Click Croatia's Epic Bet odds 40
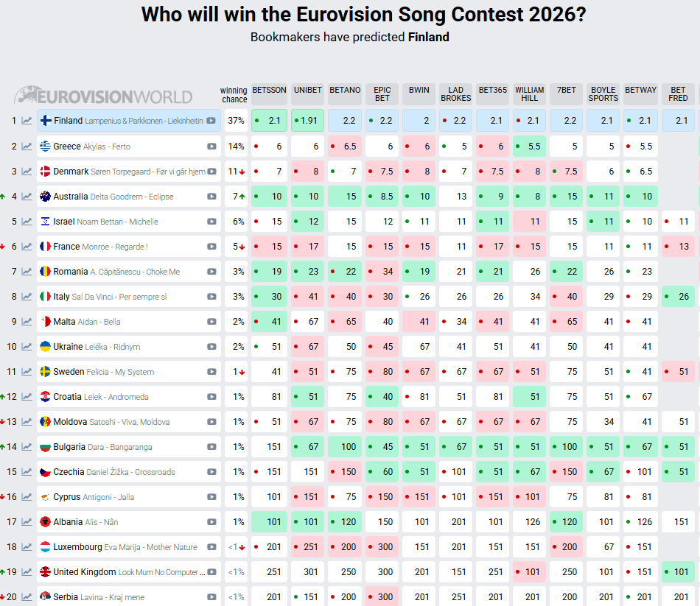This screenshot has height=606, width=700. (x=382, y=397)
